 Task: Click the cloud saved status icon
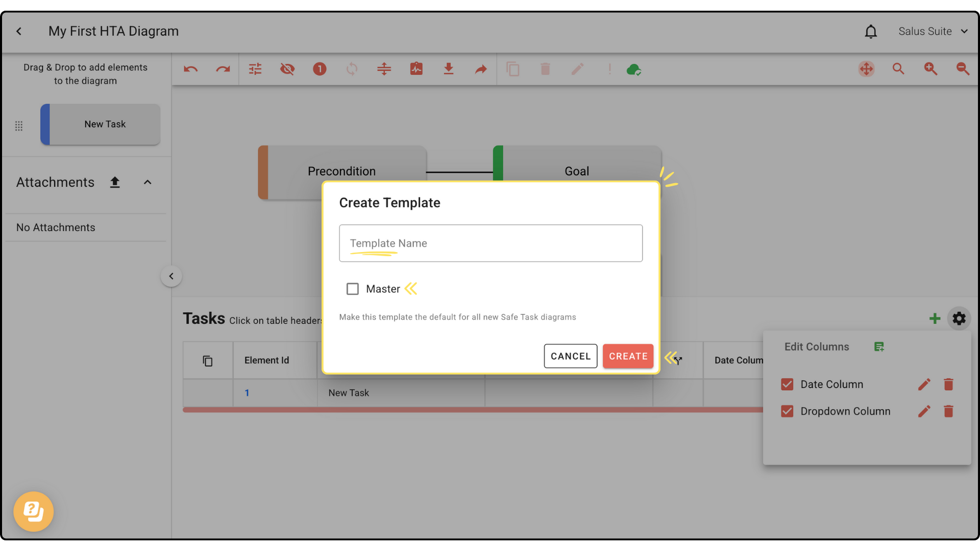[633, 69]
